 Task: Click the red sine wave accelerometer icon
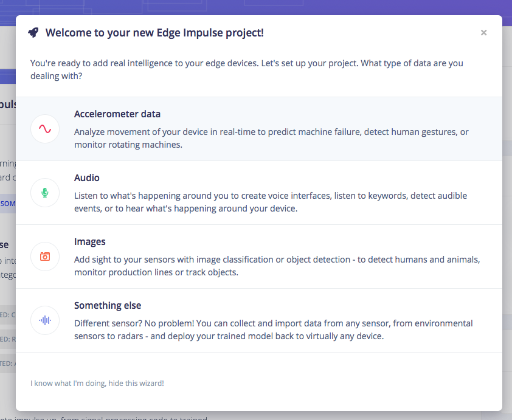[45, 129]
